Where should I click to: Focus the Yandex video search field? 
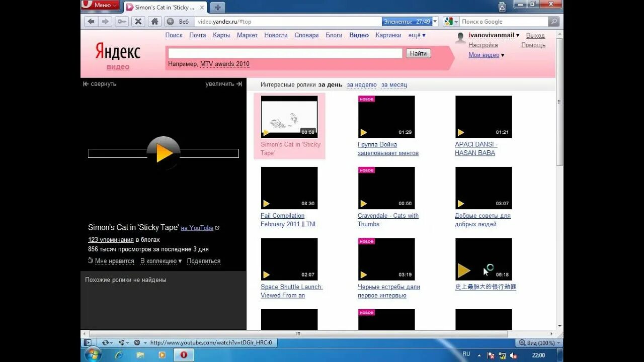[x=285, y=53]
